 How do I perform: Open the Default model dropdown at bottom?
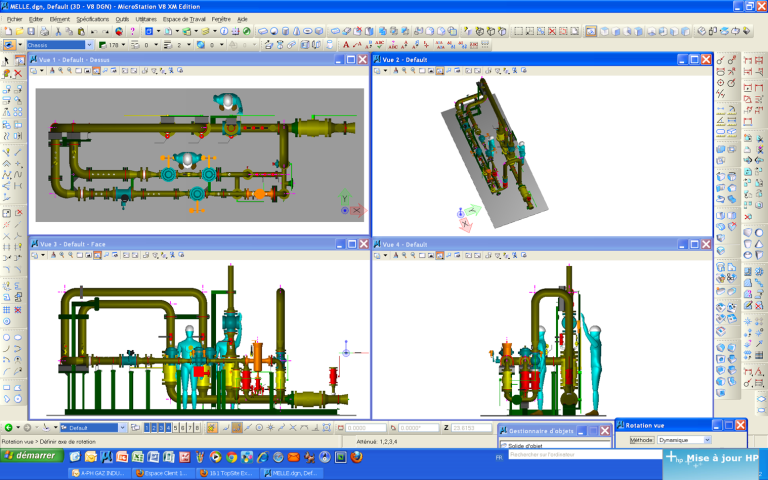coord(122,428)
